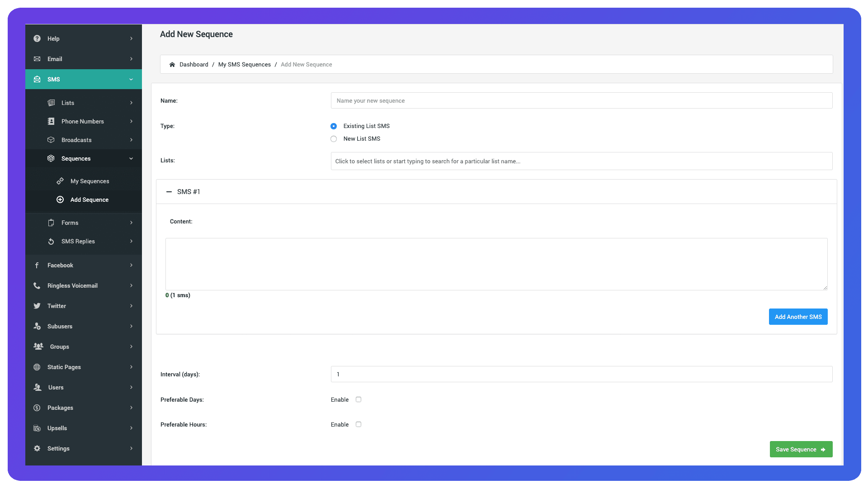Open the Lists selection dropdown field
The image size is (868, 489).
pyautogui.click(x=581, y=161)
